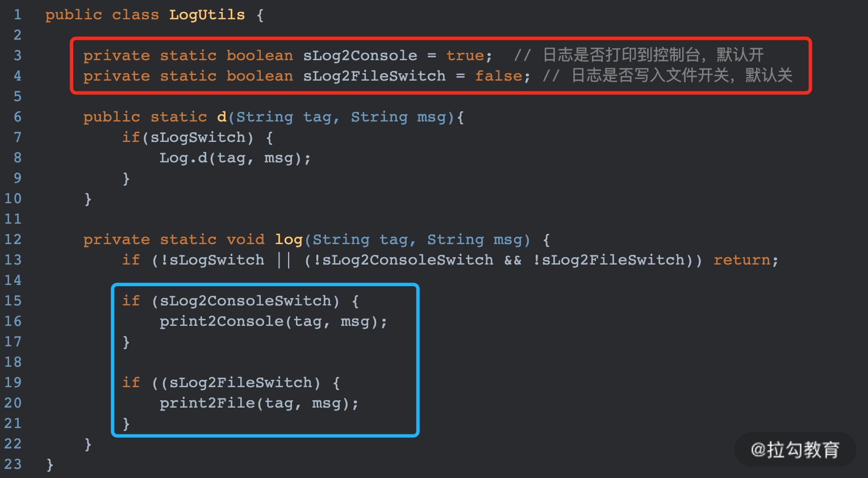868x478 pixels.
Task: Click the LogUtils class name
Action: pyautogui.click(x=207, y=15)
